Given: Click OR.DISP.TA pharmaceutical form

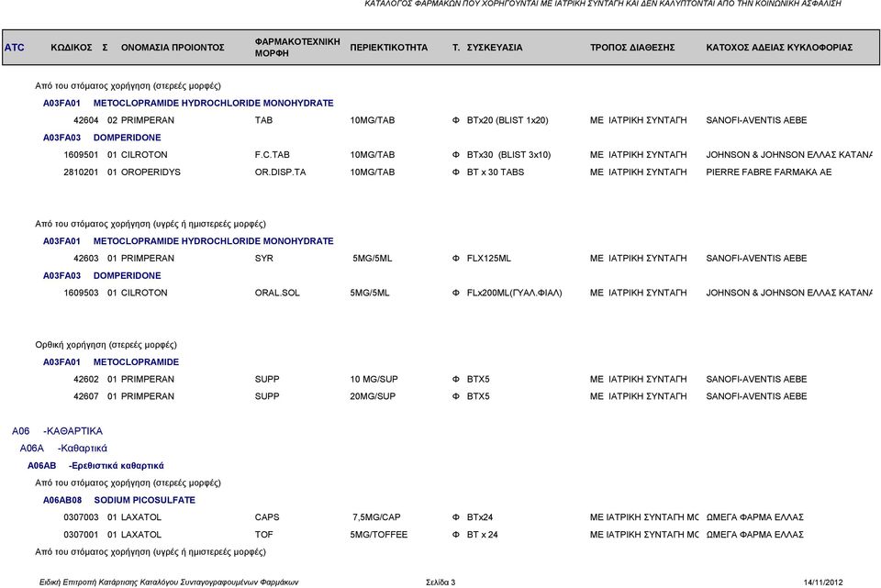Looking at the screenshot, I should 281,172.
